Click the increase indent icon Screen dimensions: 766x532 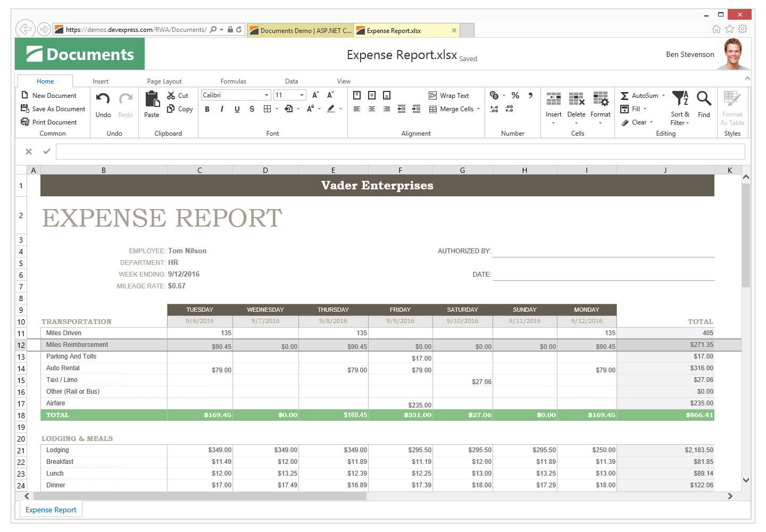417,109
